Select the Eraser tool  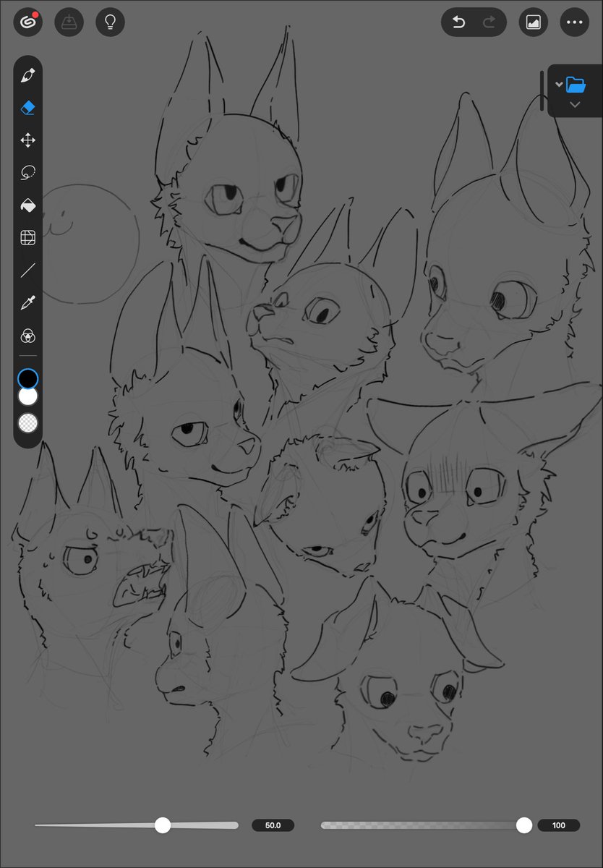click(x=27, y=108)
